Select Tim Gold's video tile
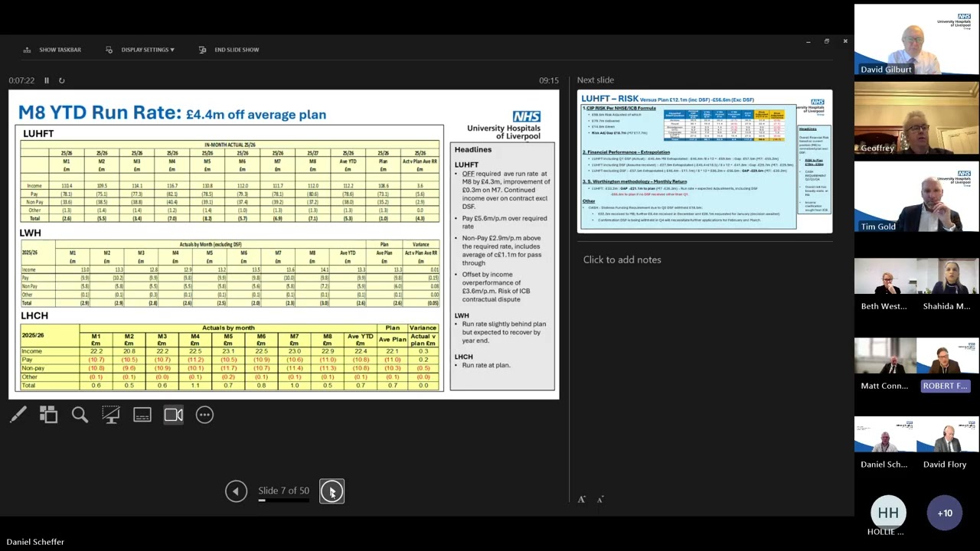Image resolution: width=980 pixels, height=551 pixels. pos(916,197)
